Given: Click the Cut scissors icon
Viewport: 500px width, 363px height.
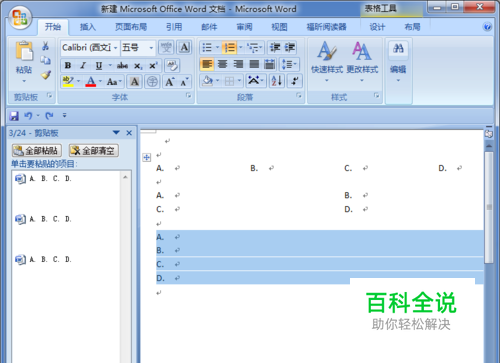Looking at the screenshot, I should click(x=45, y=46).
